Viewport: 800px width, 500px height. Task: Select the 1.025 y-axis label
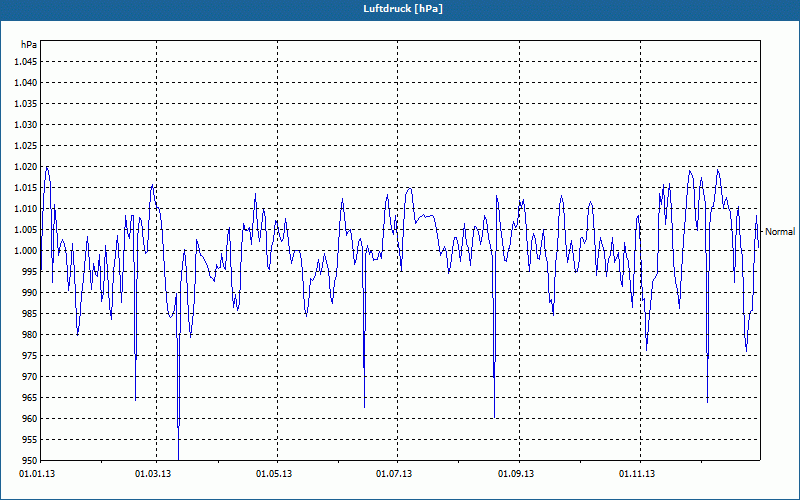(x=25, y=145)
